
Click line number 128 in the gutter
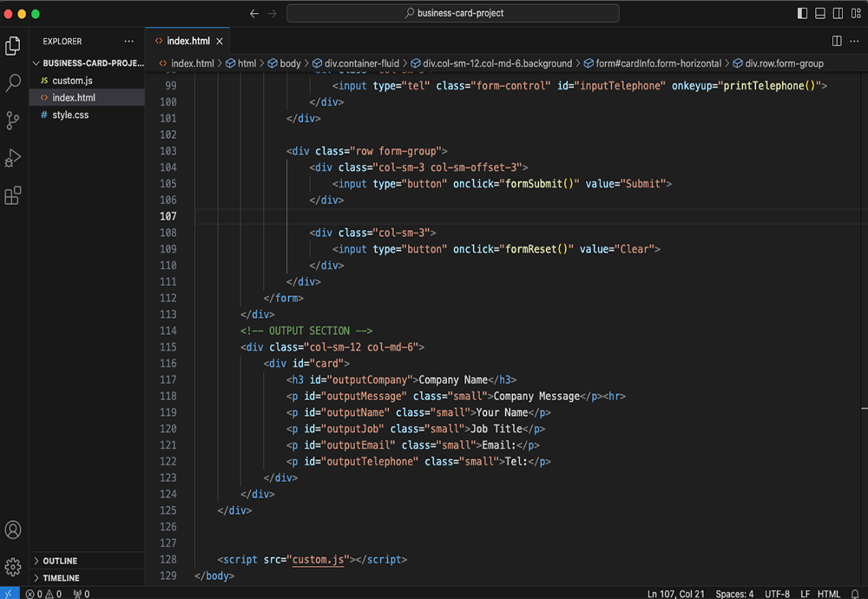click(168, 559)
